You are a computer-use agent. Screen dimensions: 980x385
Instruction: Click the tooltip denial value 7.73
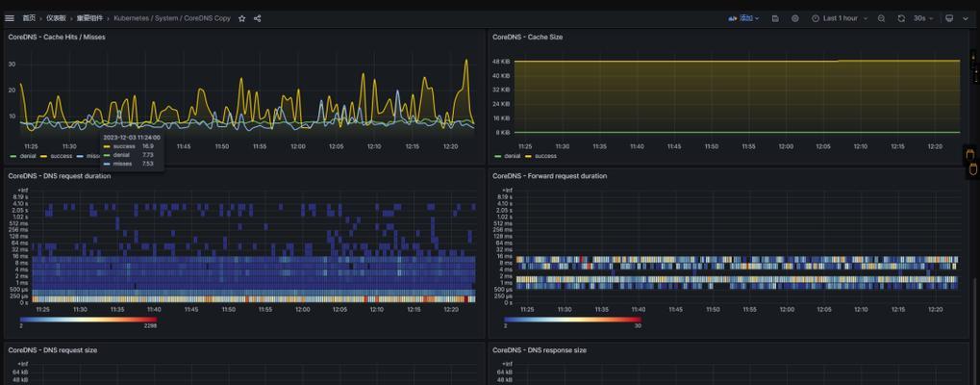coord(147,154)
